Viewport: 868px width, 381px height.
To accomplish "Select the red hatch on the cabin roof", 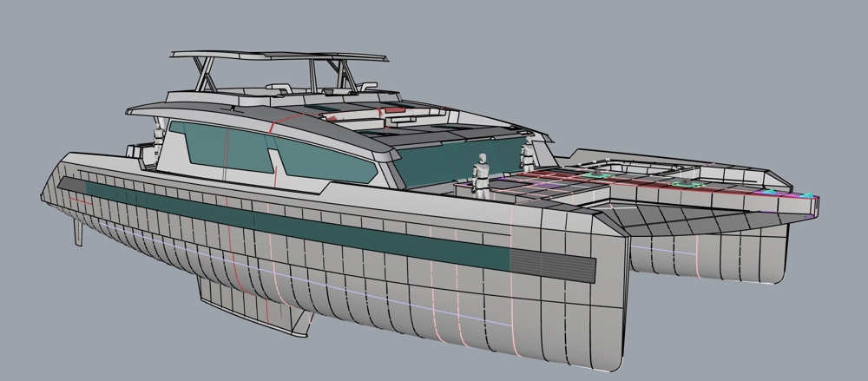I will point(395,111).
